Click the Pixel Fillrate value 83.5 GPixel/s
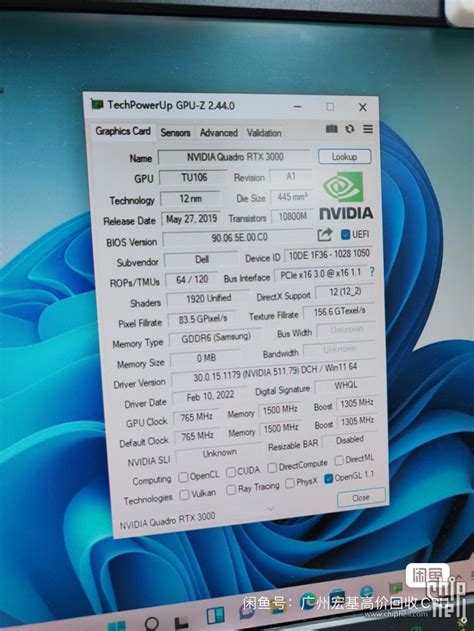Image resolution: width=474 pixels, height=631 pixels. [x=203, y=319]
